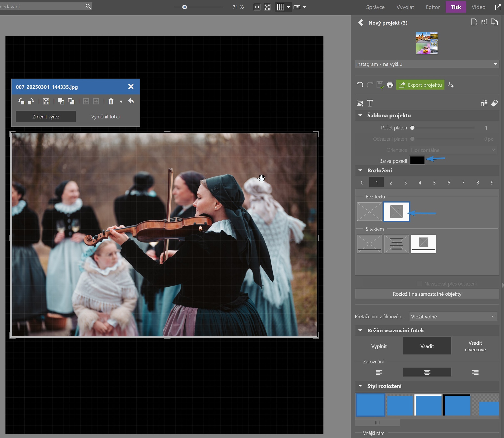Screen dimensions: 504x438
Task: Click the print project icon
Action: [x=390, y=85]
